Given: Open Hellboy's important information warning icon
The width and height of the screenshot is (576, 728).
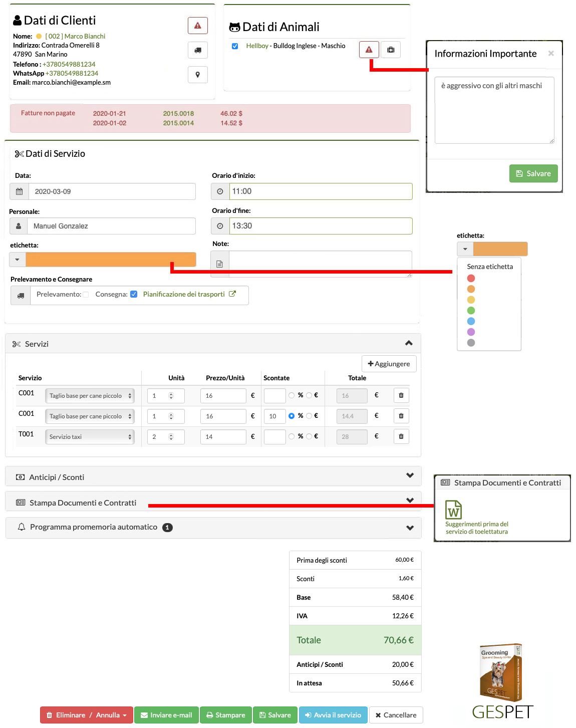Looking at the screenshot, I should pos(369,50).
